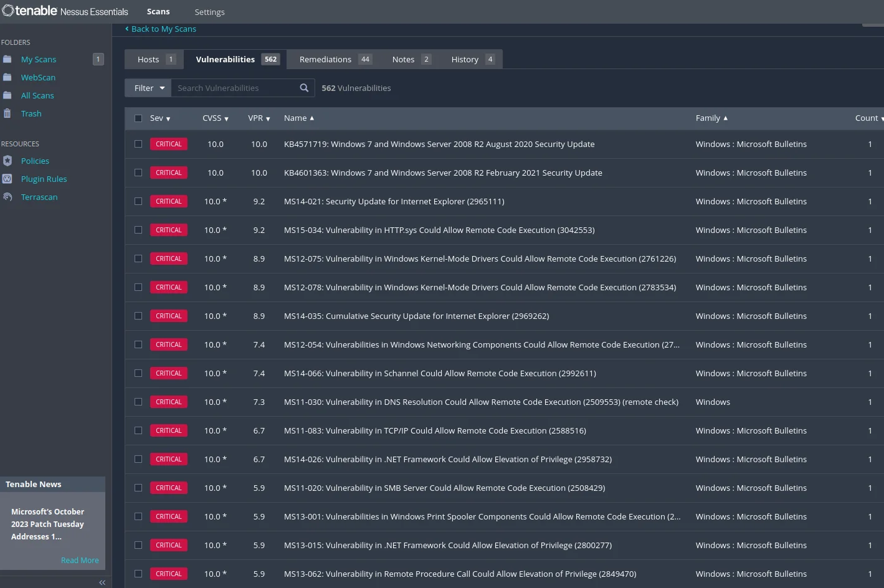The image size is (884, 588).
Task: Open Microsoft's October 2023 Patch Tuesday news
Action: (x=47, y=524)
